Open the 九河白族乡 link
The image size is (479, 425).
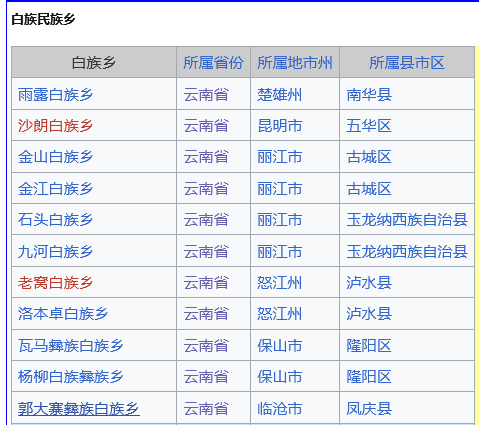(55, 252)
